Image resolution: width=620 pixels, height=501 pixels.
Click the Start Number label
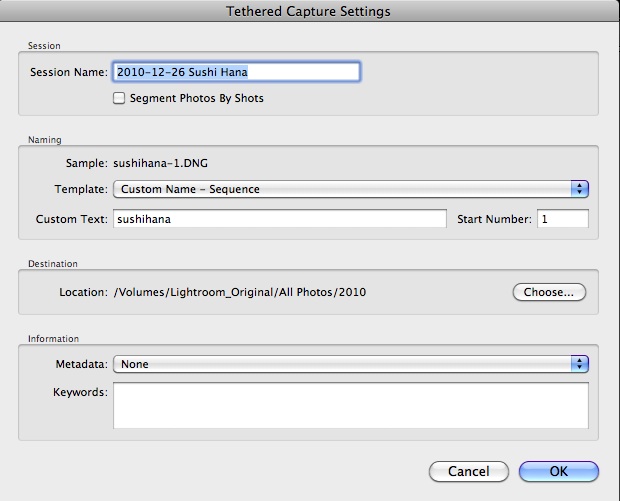tap(494, 219)
